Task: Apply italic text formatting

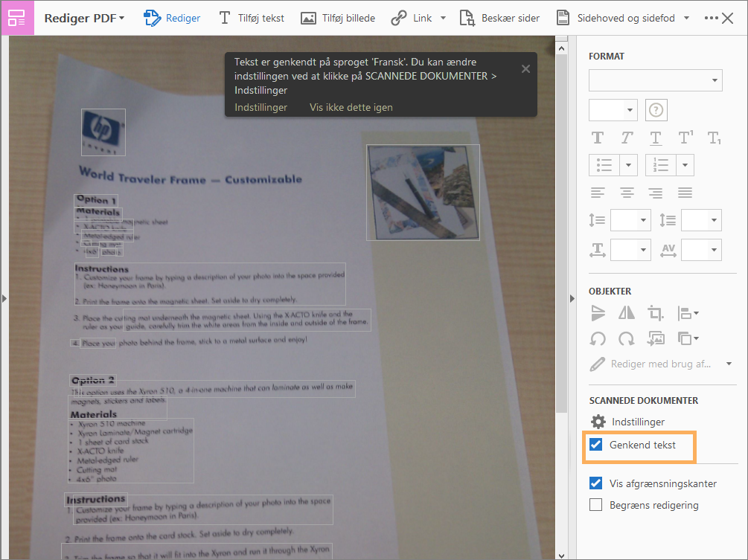Action: point(627,138)
